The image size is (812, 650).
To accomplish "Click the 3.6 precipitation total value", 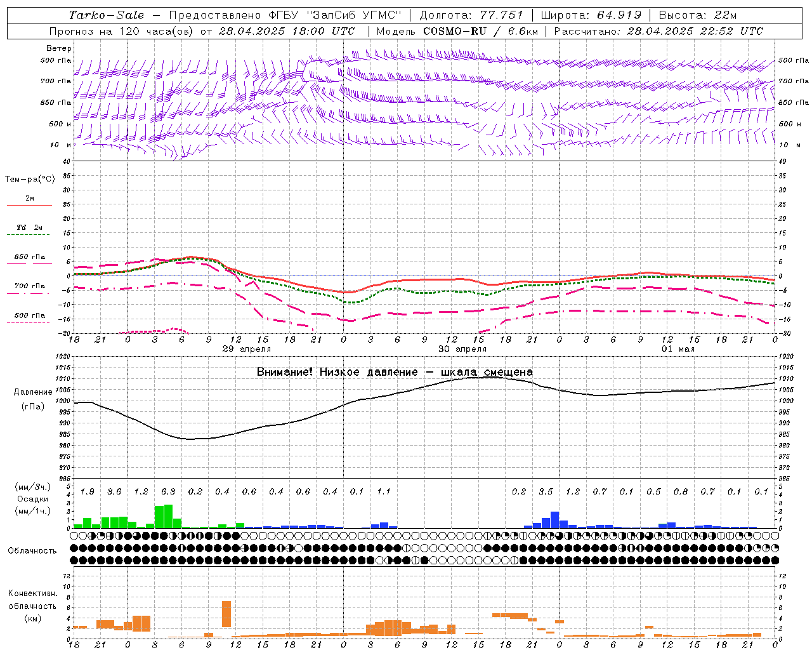I will point(114,492).
